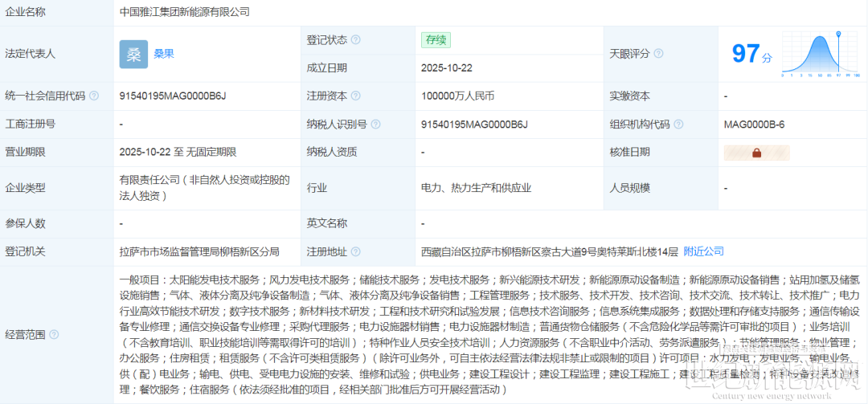Open the 附近公司 link
This screenshot has width=868, height=404.
[x=704, y=251]
